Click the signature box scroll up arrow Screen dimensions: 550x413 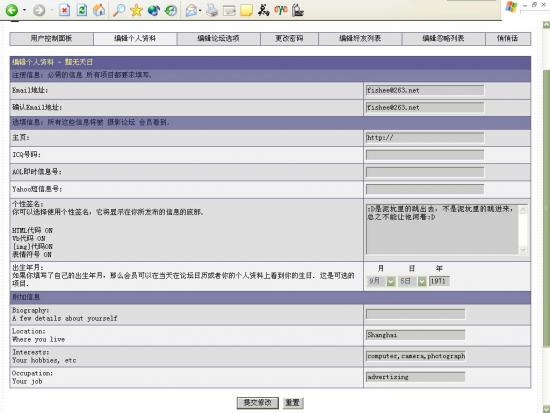pyautogui.click(x=523, y=210)
